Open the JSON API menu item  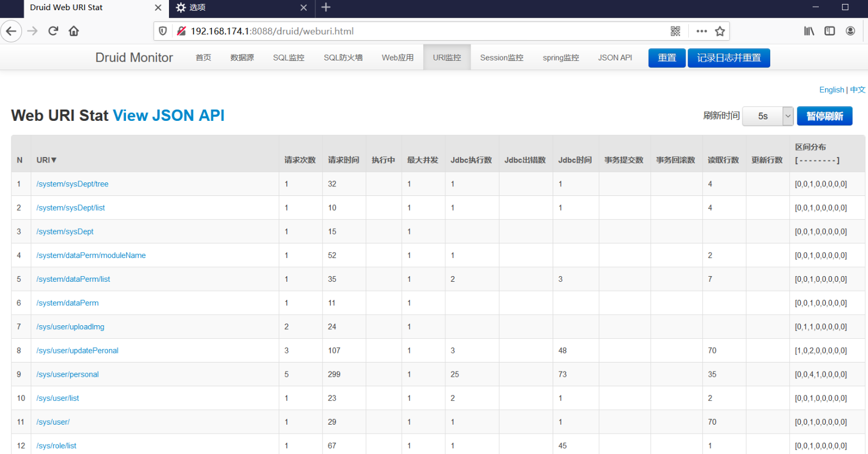coord(615,58)
